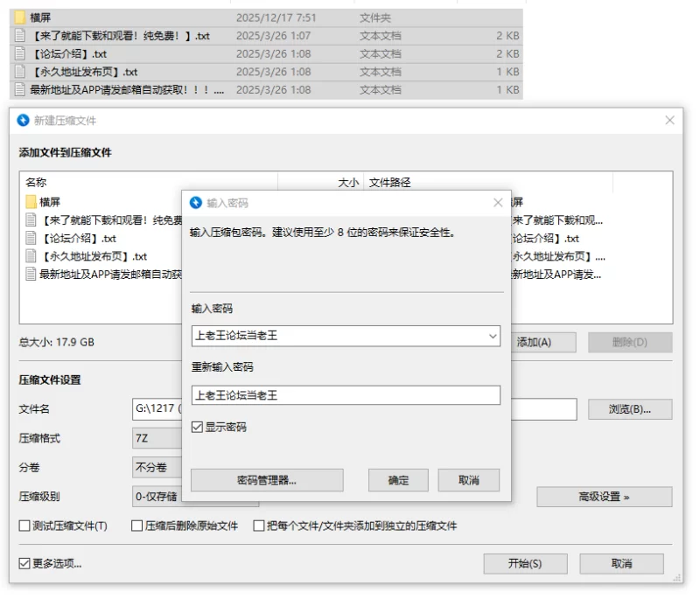Click 【永久地址发布页】.txt document icon in archive list
Image resolution: width=700 pixels, height=599 pixels.
click(x=31, y=256)
